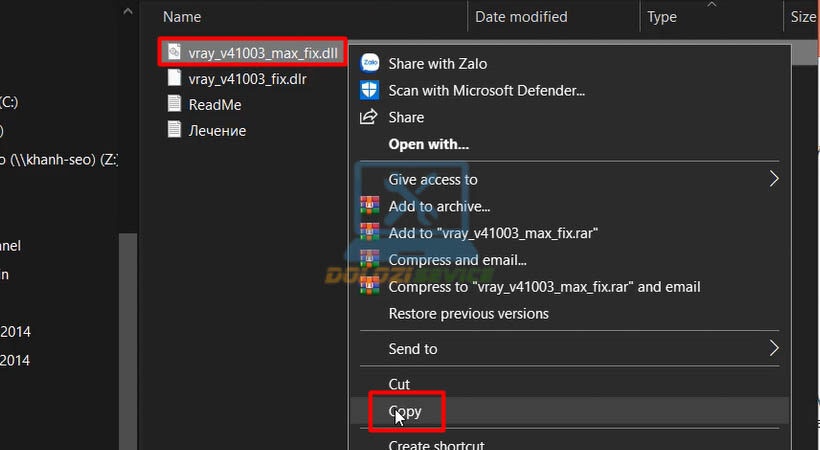Choose Copy from the context menu
Viewport: 820px width, 450px height.
[x=405, y=411]
